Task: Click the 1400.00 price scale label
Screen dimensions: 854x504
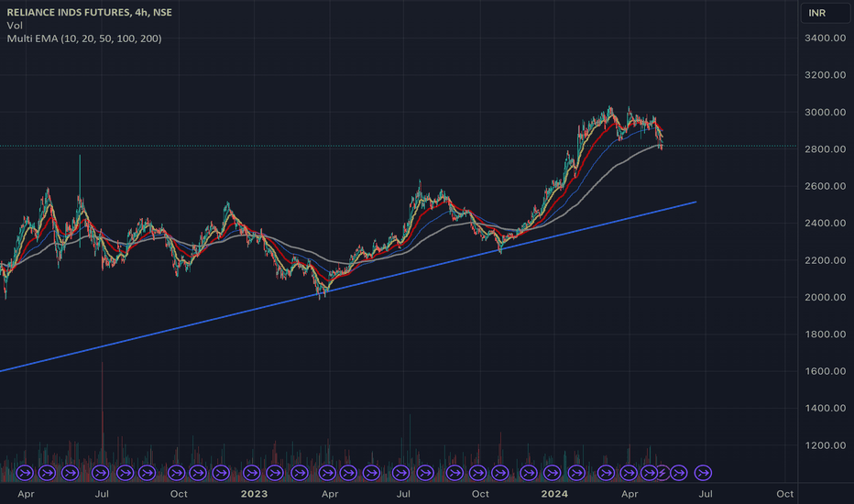Action: tap(825, 408)
